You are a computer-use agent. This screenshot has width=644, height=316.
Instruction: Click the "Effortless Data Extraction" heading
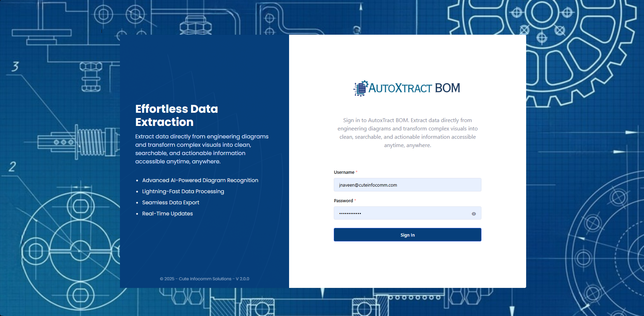pos(176,115)
